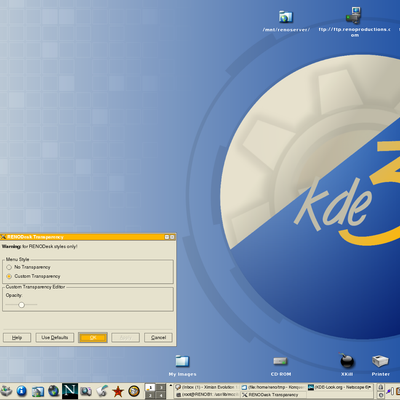Launch Netscape from the panel N icon

click(x=70, y=391)
